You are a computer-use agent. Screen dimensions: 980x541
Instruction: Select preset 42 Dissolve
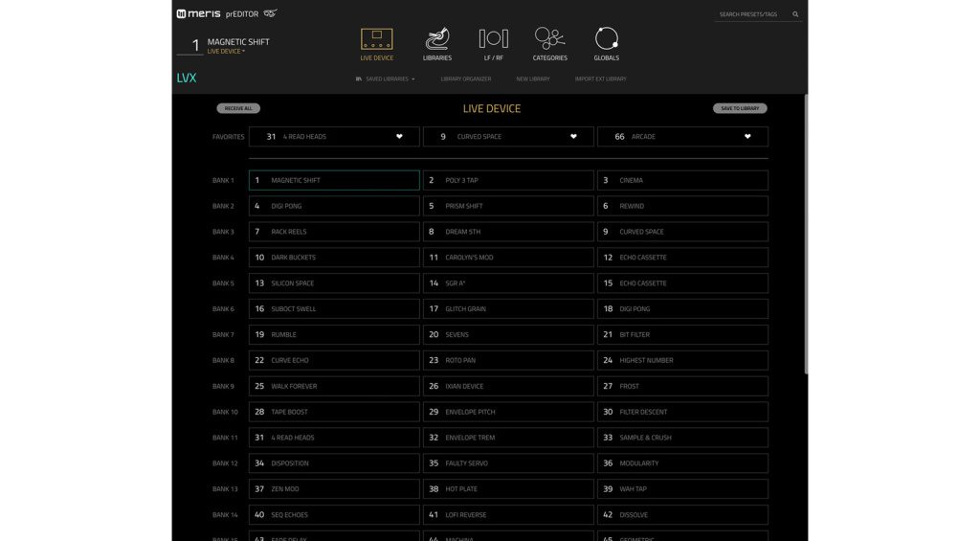tap(682, 515)
